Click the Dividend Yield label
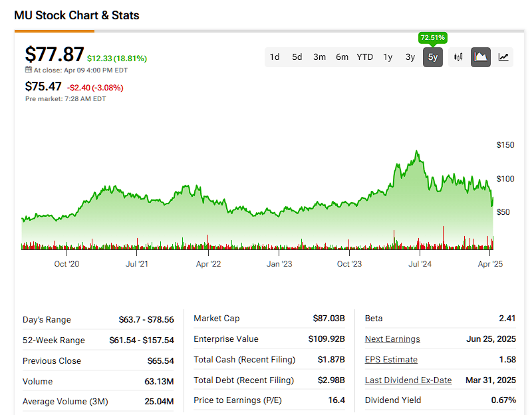The width and height of the screenshot is (532, 415). coord(393,400)
